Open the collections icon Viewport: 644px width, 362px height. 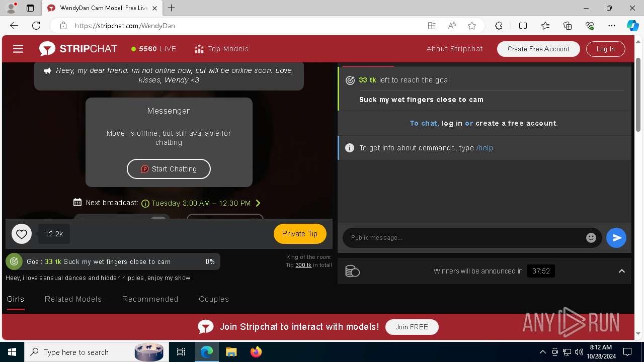point(568,26)
